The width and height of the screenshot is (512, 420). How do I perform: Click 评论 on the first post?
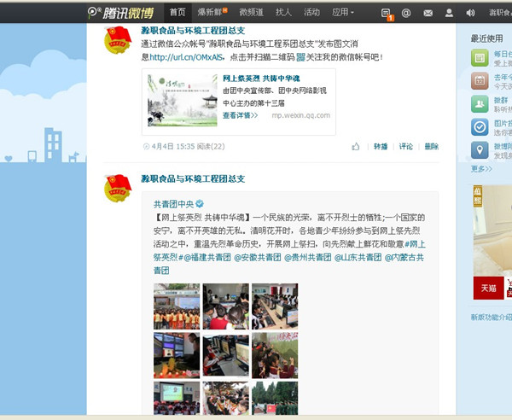pos(405,147)
